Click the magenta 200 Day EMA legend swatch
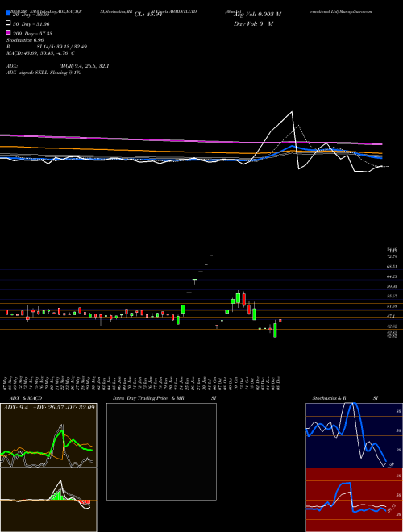 pyautogui.click(x=8, y=33)
